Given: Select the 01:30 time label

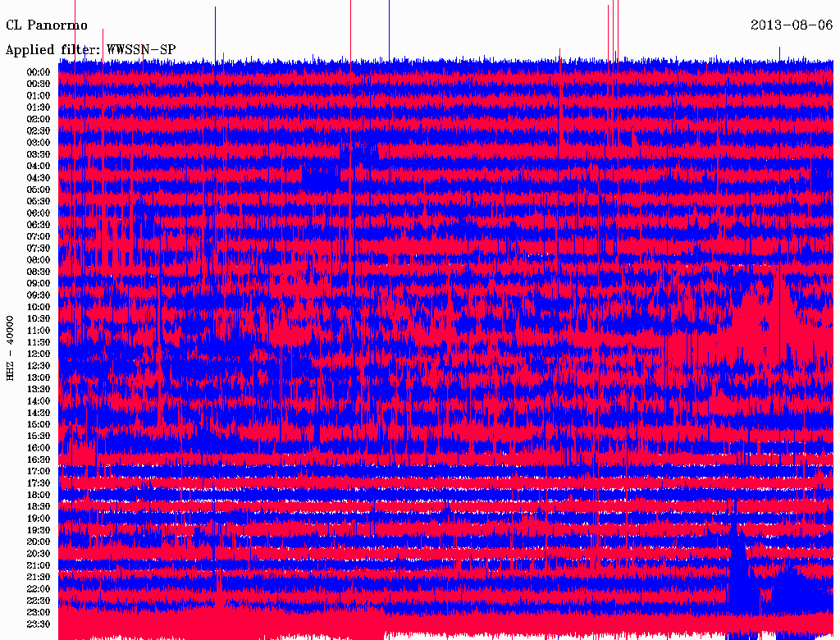Looking at the screenshot, I should (39, 107).
